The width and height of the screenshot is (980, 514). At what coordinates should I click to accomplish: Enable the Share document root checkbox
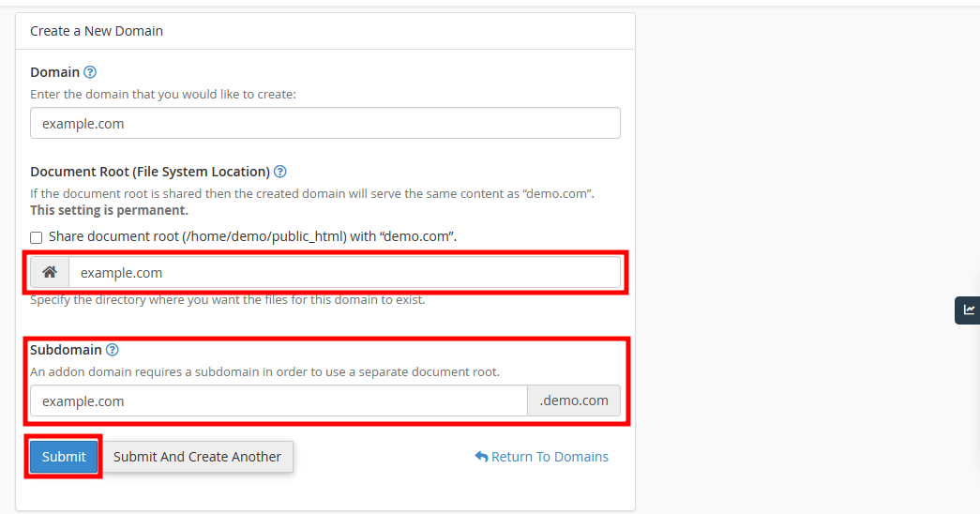tap(37, 237)
